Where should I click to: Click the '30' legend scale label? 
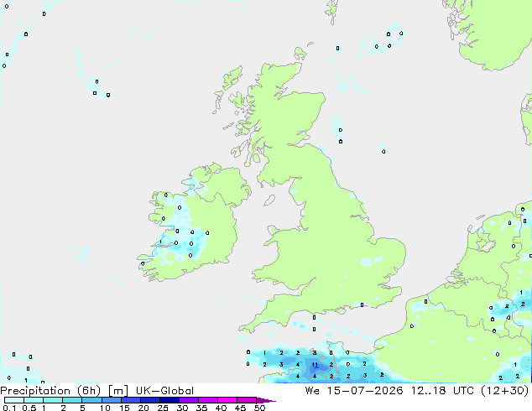[x=182, y=408]
